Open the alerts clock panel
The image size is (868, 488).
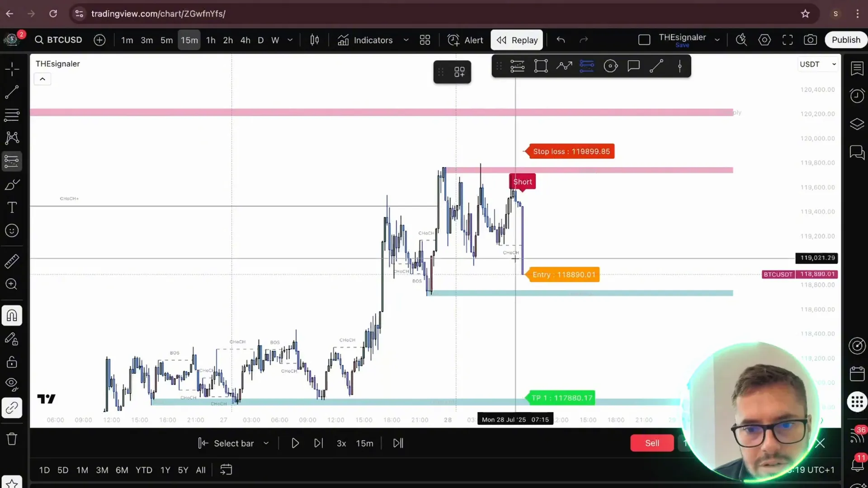pos(857,96)
